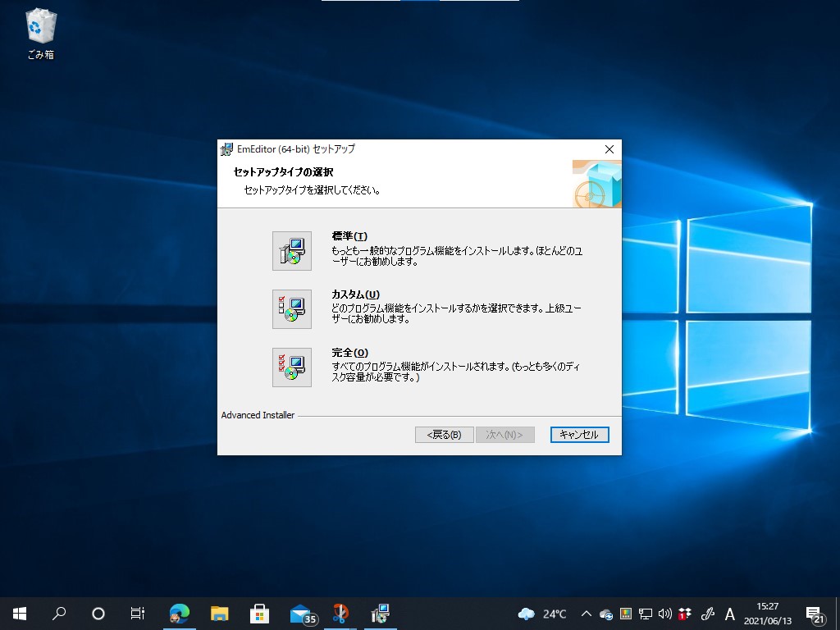The image size is (840, 630).
Task: Click the <戻る(B) back button
Action: point(444,435)
